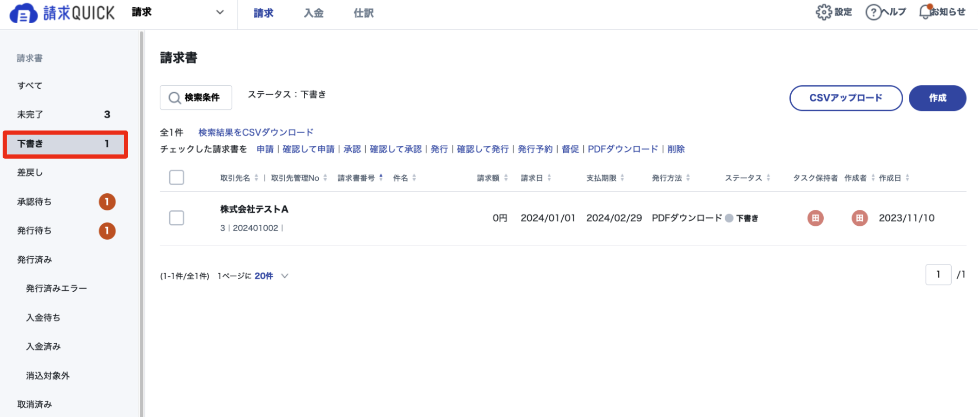980x417 pixels.
Task: Select 下書き in the sidebar
Action: point(65,144)
